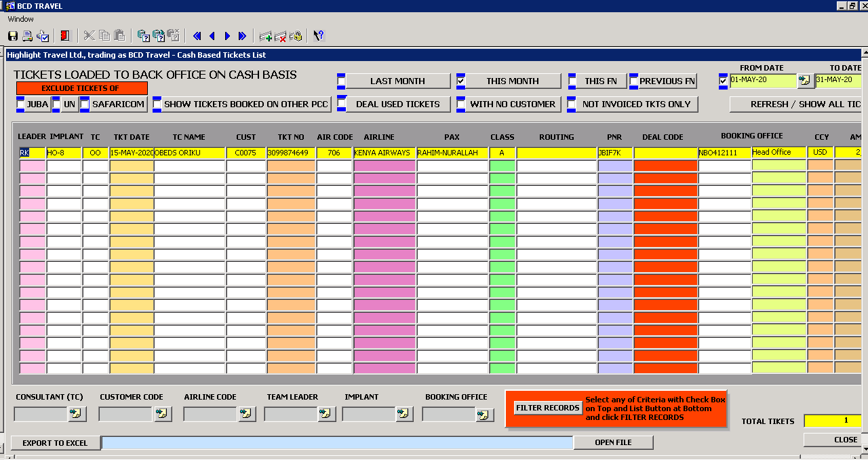Select the booking office NBO412111 cell
868x460 pixels.
724,153
